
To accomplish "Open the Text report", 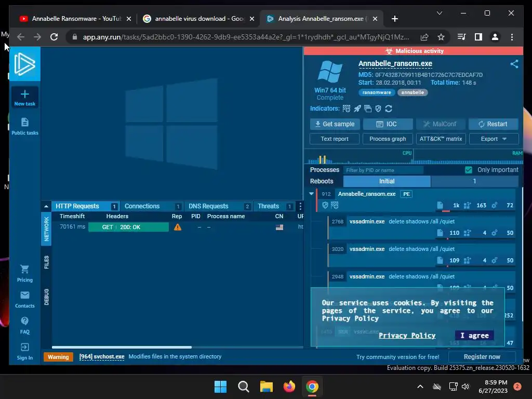I will click(335, 139).
